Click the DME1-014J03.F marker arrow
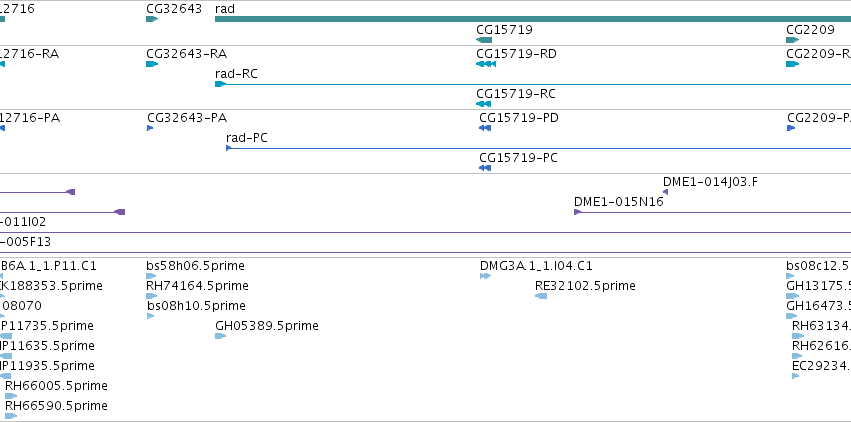The width and height of the screenshot is (851, 422). tap(665, 192)
